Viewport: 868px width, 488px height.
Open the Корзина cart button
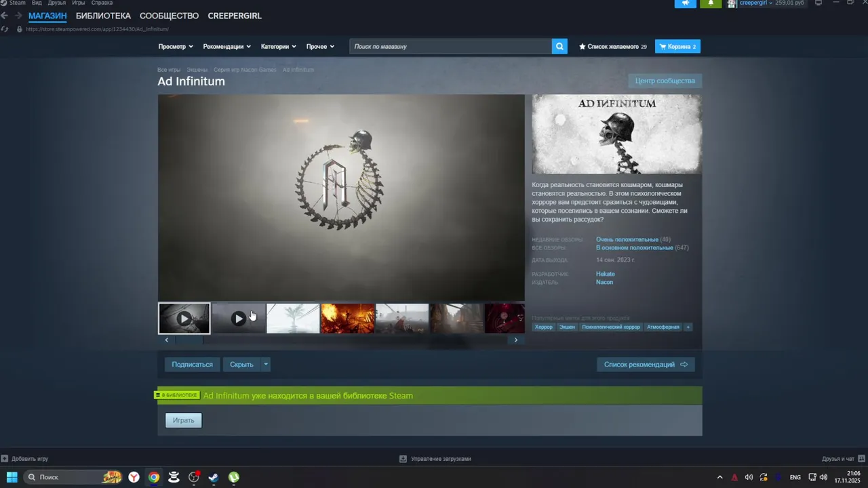677,46
